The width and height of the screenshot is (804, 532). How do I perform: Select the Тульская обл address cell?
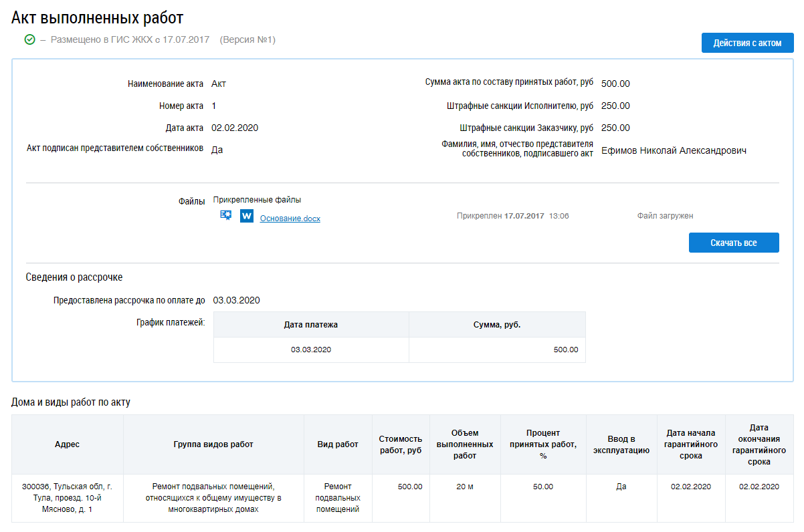[67, 498]
